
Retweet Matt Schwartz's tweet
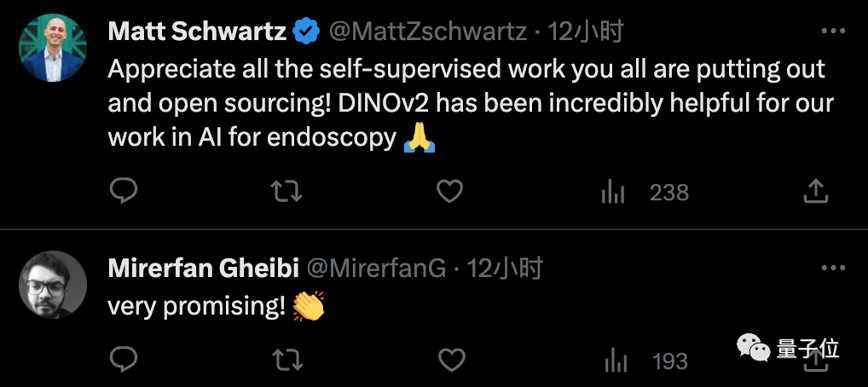pyautogui.click(x=286, y=191)
